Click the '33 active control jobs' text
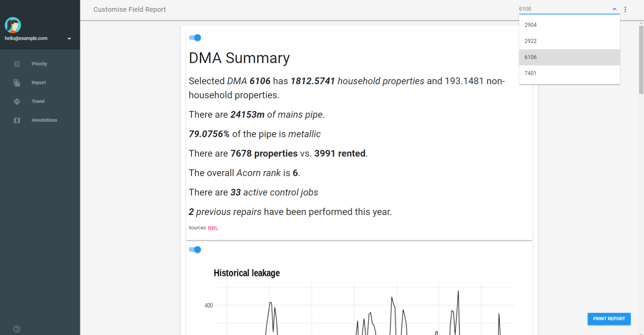Screen dimensions: 644x335 pyautogui.click(x=274, y=192)
